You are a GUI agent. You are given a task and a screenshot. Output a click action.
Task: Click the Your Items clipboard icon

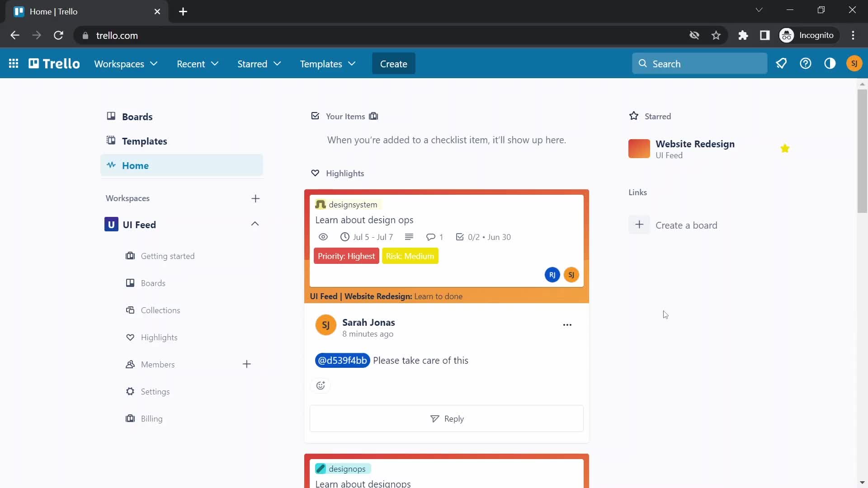point(374,116)
